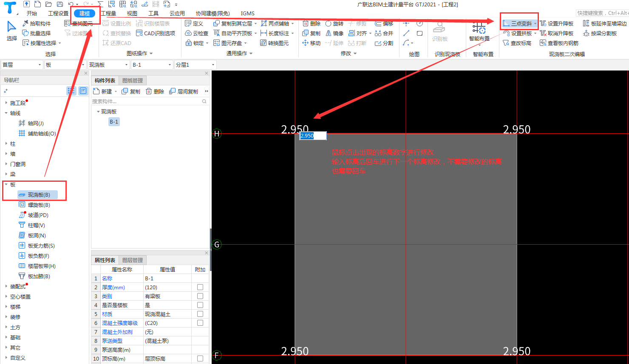Click the 按梁分割板 tool

pos(600,33)
